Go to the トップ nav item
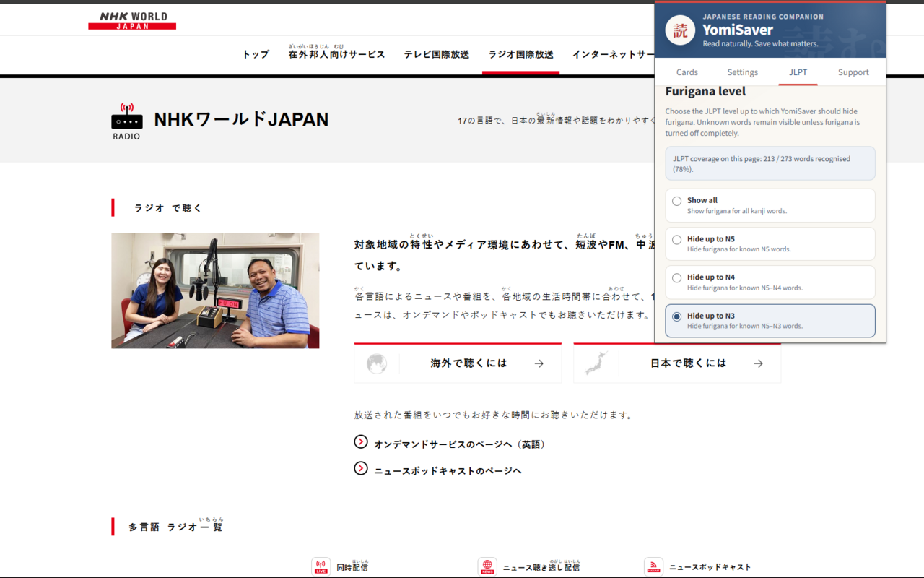924x578 pixels. (256, 54)
